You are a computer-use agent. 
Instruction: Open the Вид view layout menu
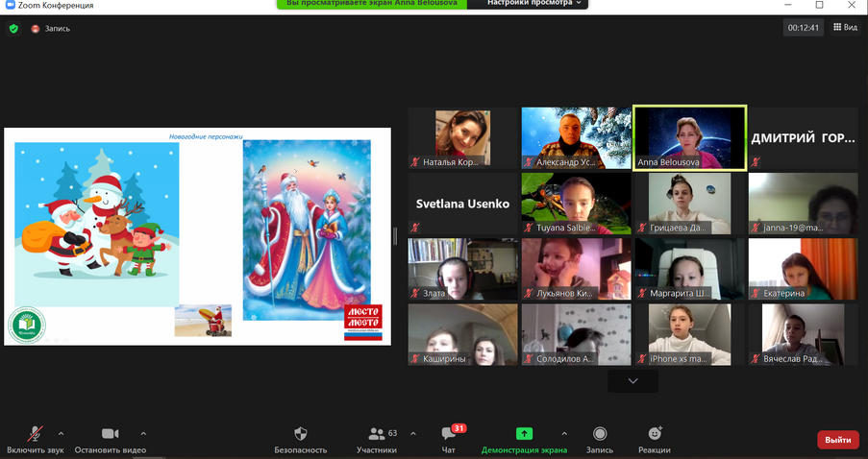[x=845, y=27]
